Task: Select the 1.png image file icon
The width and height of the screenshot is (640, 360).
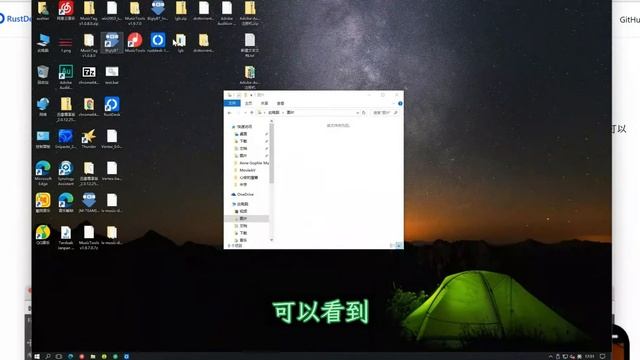Action: pos(66,44)
